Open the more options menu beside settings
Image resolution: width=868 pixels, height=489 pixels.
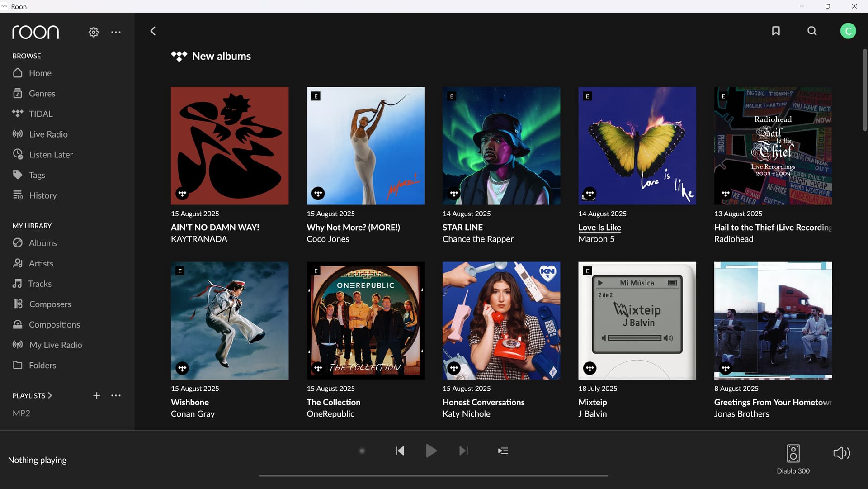click(116, 32)
